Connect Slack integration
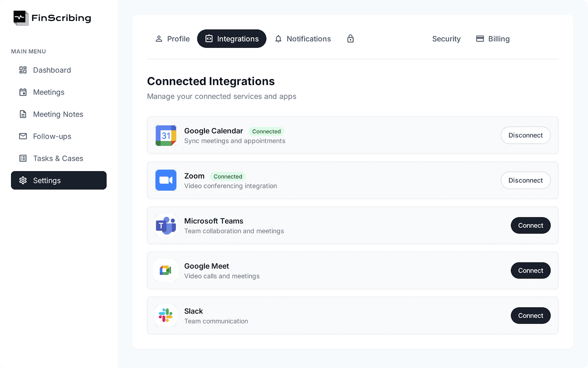This screenshot has height=368, width=588. tap(531, 316)
